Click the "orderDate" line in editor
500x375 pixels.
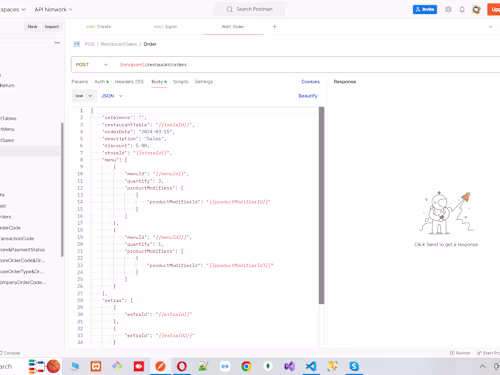[138, 132]
